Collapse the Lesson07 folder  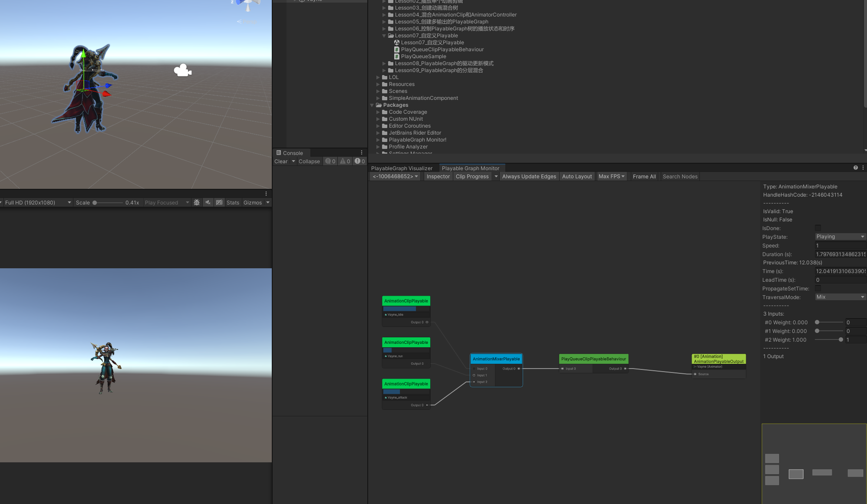pyautogui.click(x=384, y=36)
